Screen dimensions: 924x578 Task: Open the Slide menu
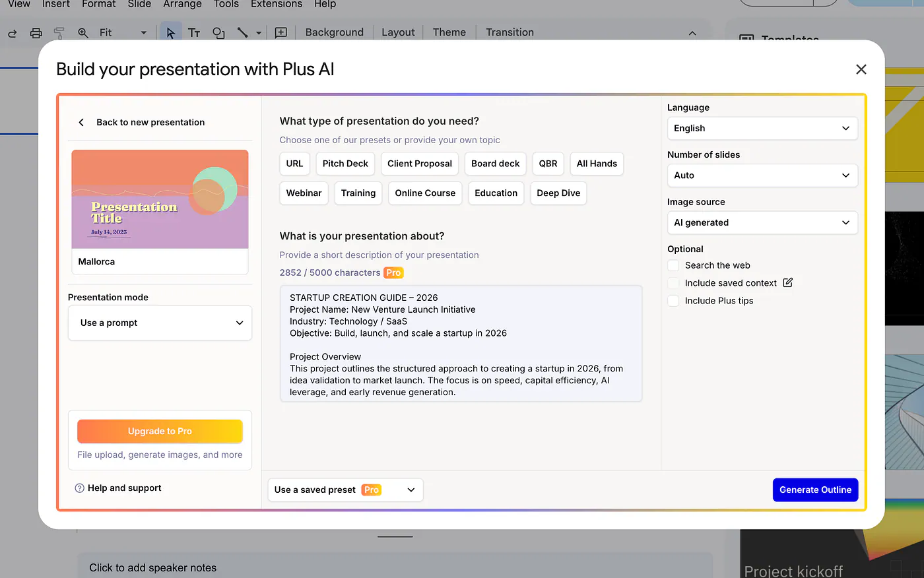(x=139, y=4)
